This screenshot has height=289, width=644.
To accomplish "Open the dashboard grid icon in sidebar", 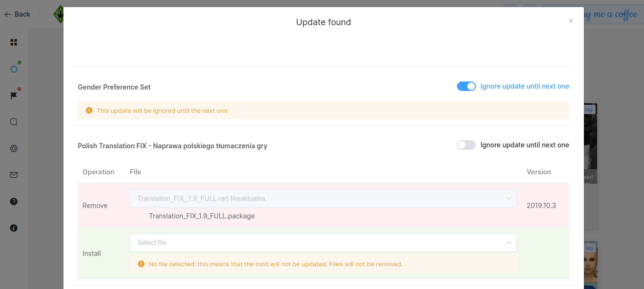I will (x=14, y=42).
